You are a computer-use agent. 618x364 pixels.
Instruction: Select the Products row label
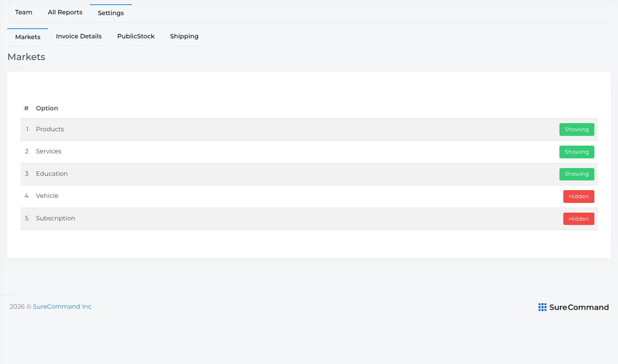point(50,129)
